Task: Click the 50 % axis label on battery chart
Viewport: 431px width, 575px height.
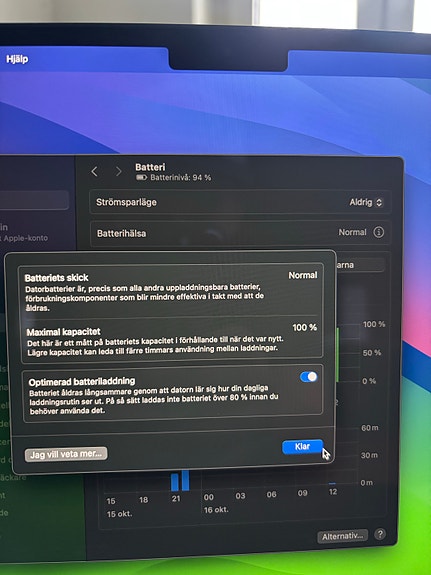Action: click(372, 353)
